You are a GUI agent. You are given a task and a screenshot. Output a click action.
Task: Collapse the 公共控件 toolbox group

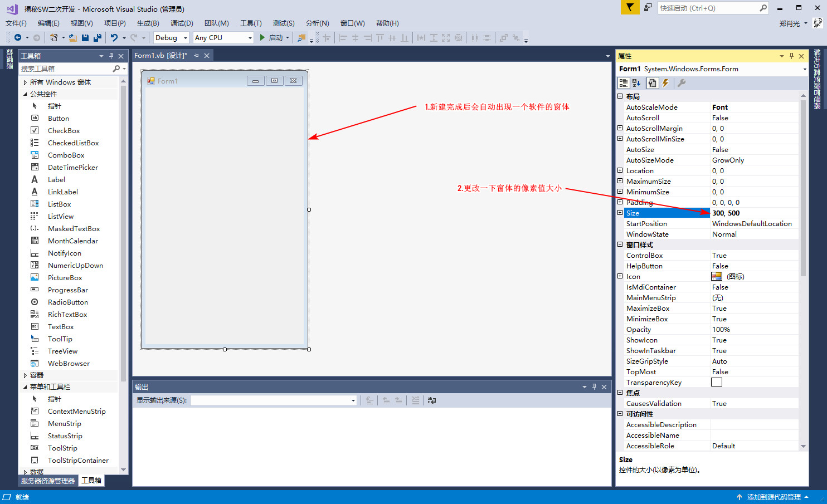pyautogui.click(x=25, y=94)
